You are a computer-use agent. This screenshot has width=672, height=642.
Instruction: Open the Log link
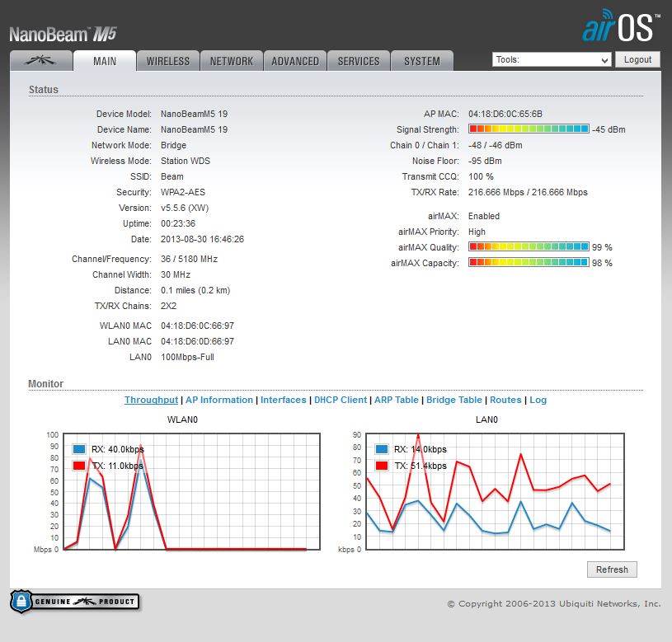point(538,400)
